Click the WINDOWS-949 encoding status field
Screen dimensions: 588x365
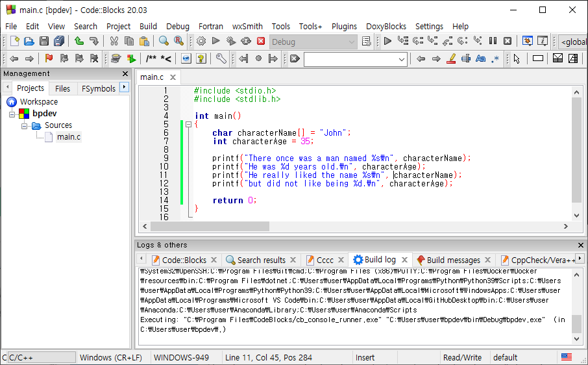point(181,357)
